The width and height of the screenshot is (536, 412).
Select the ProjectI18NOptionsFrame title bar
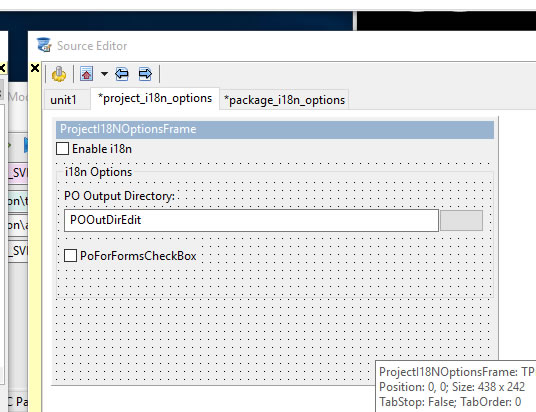pyautogui.click(x=275, y=129)
